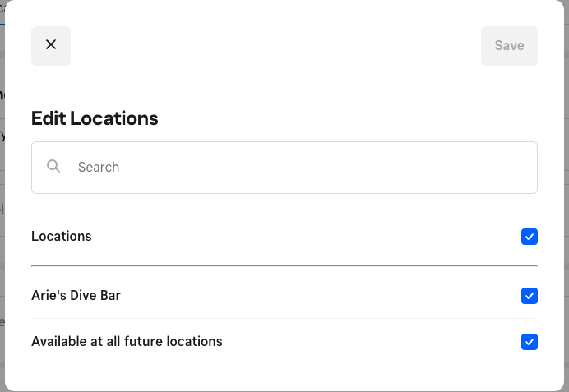The width and height of the screenshot is (569, 392).
Task: Dismiss the dialog with the X button
Action: coord(51,45)
